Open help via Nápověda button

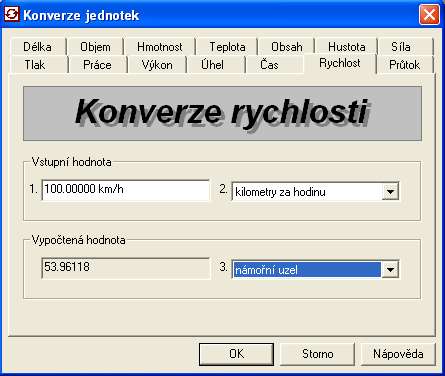(398, 354)
